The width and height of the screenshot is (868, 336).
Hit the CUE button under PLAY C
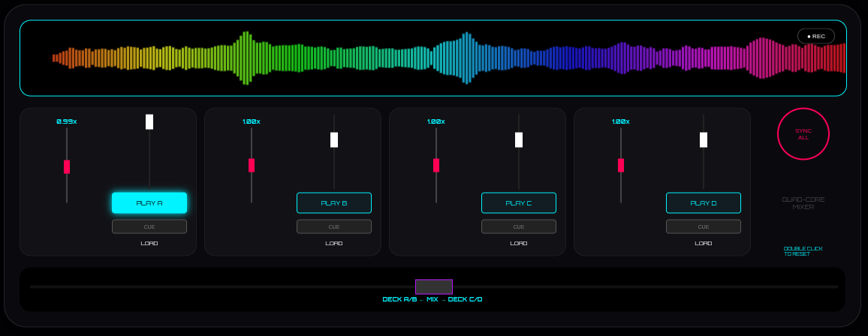point(519,226)
